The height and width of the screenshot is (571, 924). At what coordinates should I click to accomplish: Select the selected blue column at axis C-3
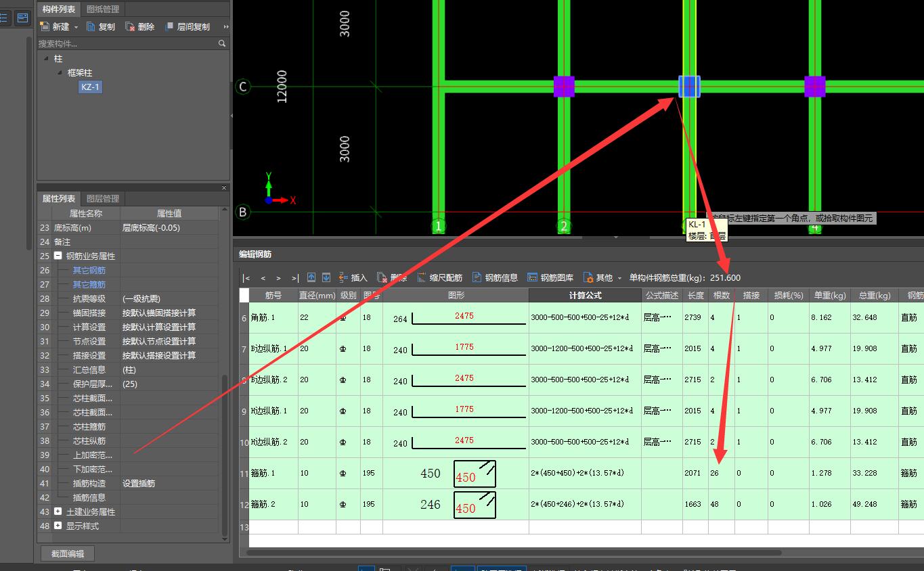pyautogui.click(x=689, y=87)
